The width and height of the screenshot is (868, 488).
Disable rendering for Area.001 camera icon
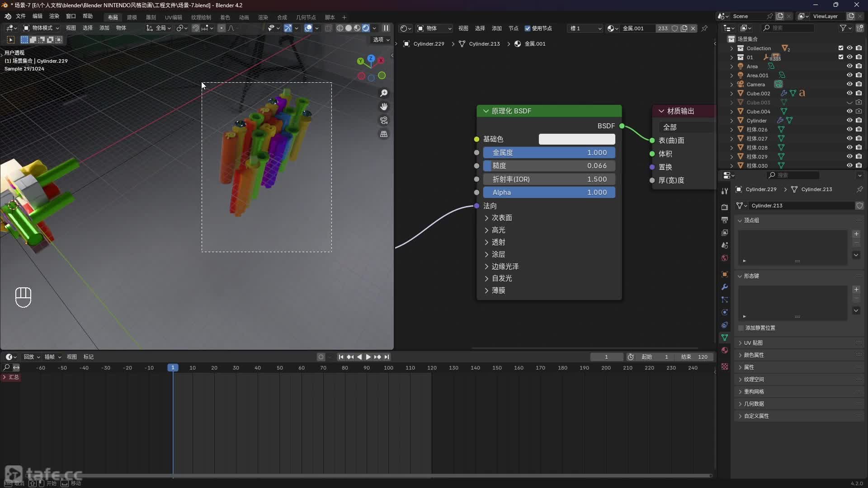pyautogui.click(x=859, y=75)
